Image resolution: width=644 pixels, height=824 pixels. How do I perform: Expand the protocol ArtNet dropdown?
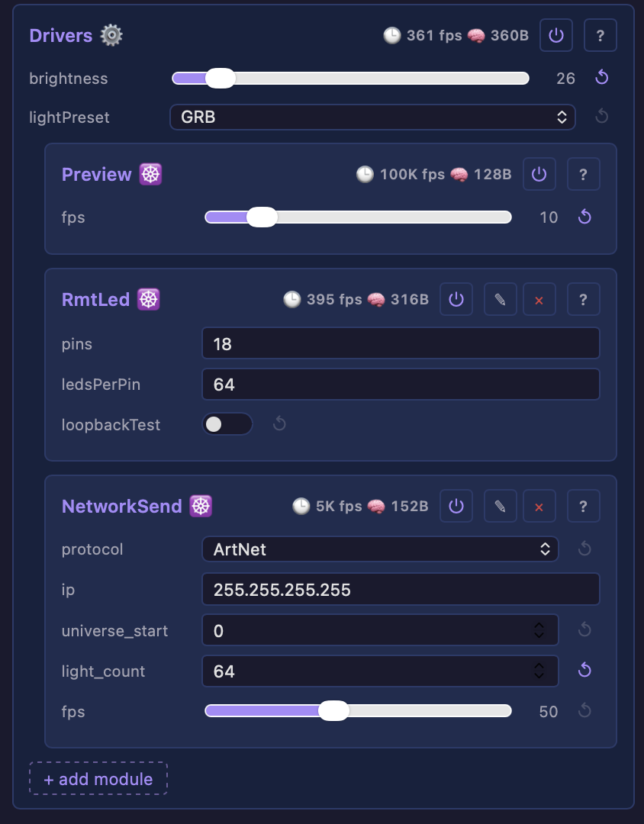point(380,549)
